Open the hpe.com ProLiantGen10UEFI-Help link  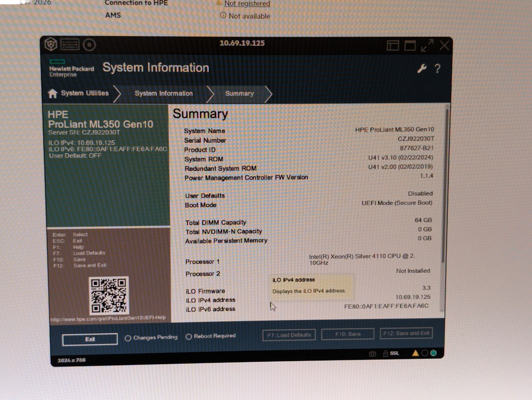click(x=108, y=318)
